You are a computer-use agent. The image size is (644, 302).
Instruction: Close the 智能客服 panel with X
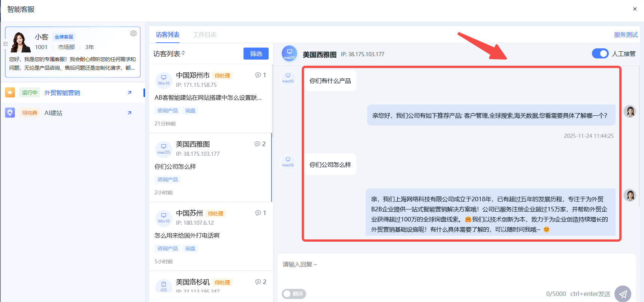coord(635,9)
